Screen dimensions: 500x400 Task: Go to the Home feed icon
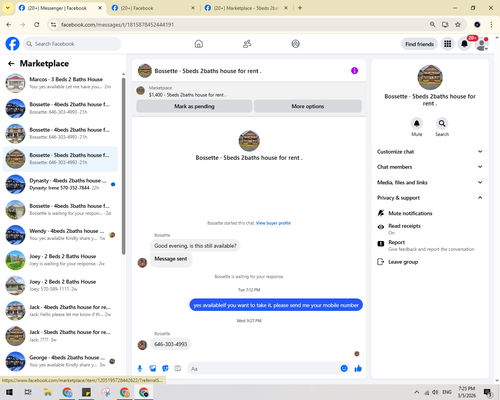point(199,44)
